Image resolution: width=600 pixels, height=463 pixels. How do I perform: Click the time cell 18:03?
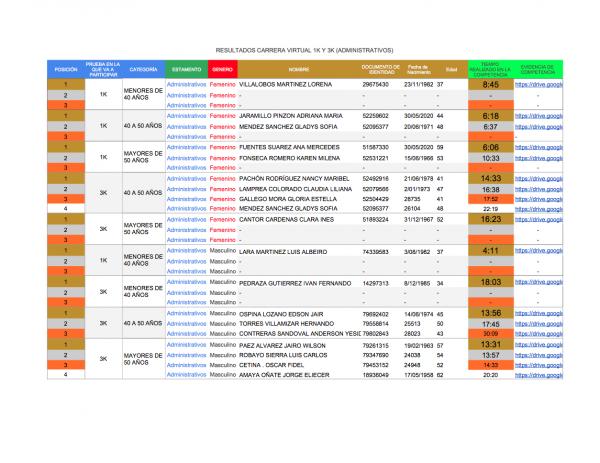491,282
